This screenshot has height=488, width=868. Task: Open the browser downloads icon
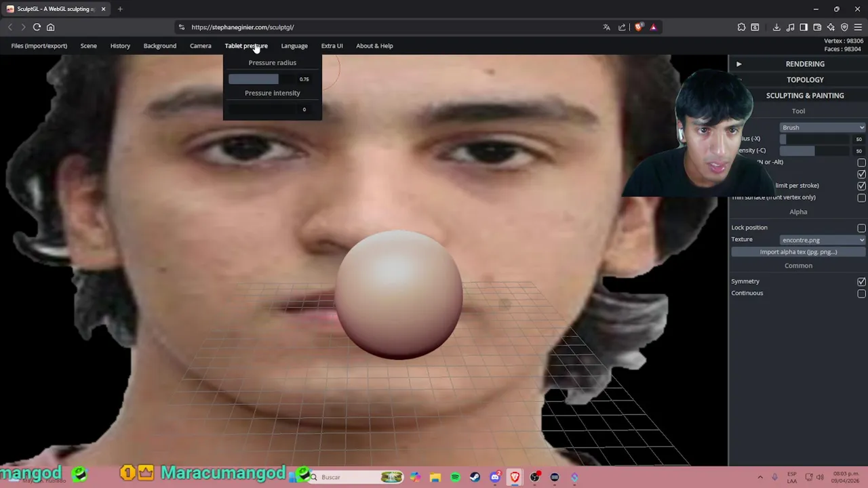point(776,27)
